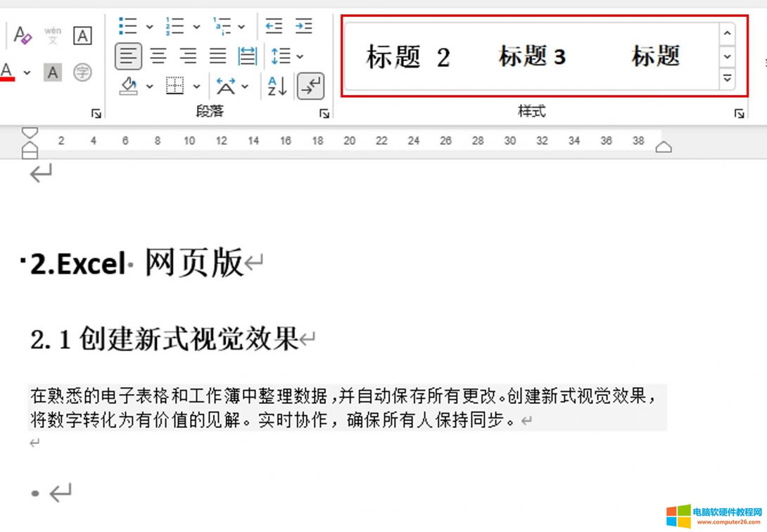Align paragraph text to the right
767x532 pixels.
coord(188,56)
